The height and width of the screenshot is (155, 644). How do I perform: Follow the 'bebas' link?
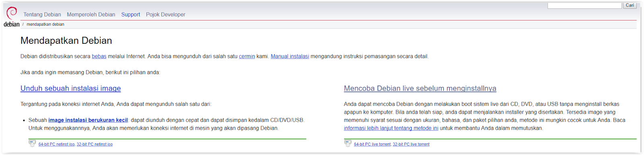click(99, 56)
